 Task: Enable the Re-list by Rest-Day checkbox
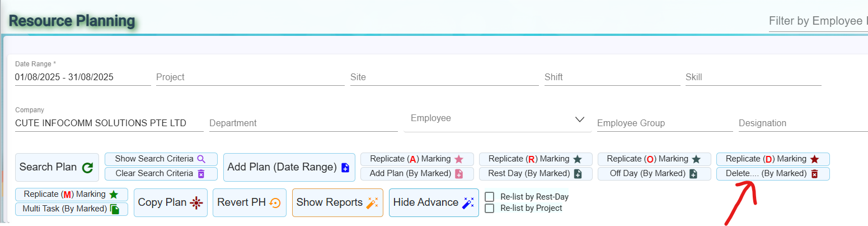[490, 197]
